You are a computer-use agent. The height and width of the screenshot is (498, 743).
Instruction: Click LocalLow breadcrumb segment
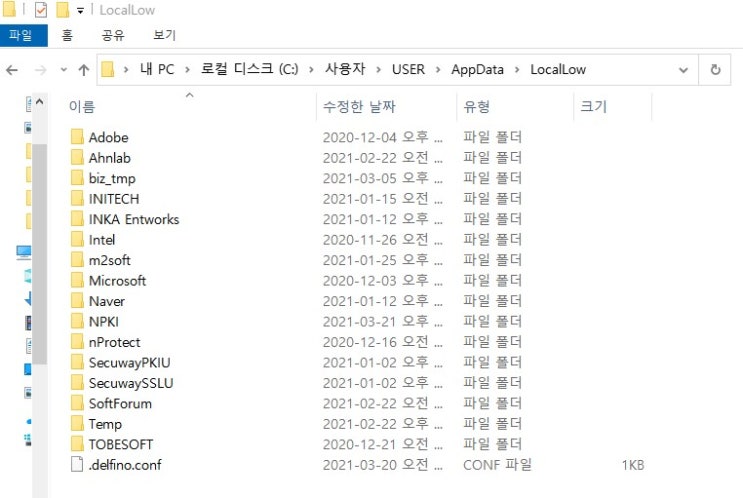pyautogui.click(x=558, y=70)
